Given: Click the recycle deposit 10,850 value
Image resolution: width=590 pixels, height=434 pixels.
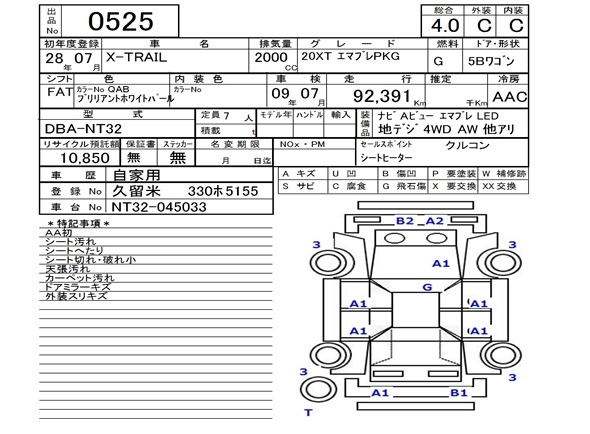Looking at the screenshot, I should 85,158.
